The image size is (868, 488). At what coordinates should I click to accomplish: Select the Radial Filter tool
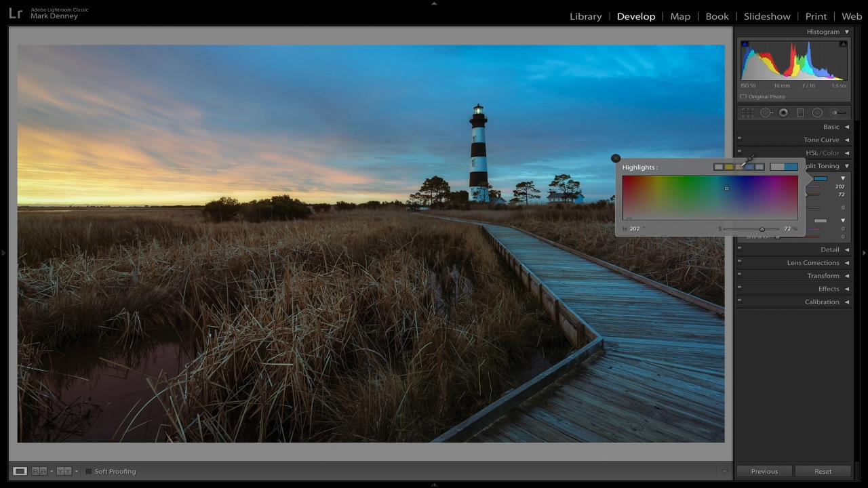click(x=817, y=113)
